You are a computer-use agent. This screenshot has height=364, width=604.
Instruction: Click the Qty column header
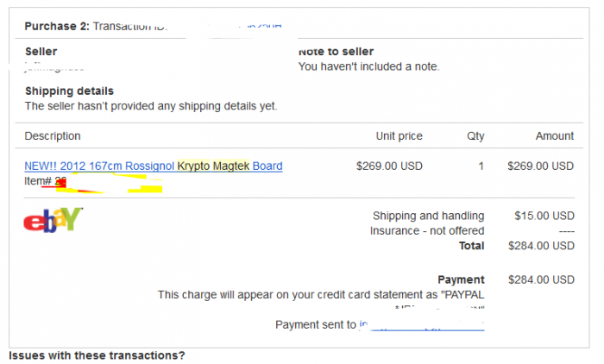tap(475, 136)
